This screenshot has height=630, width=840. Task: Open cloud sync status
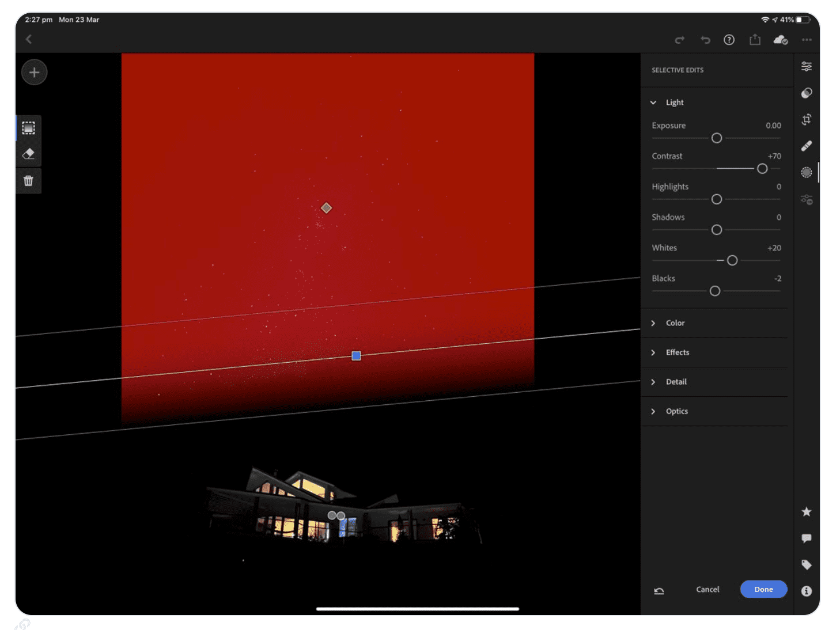(x=780, y=39)
